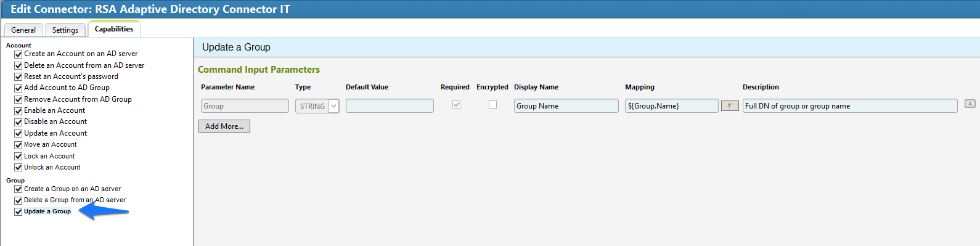
Task: Select Update an Account capability label
Action: click(x=55, y=133)
